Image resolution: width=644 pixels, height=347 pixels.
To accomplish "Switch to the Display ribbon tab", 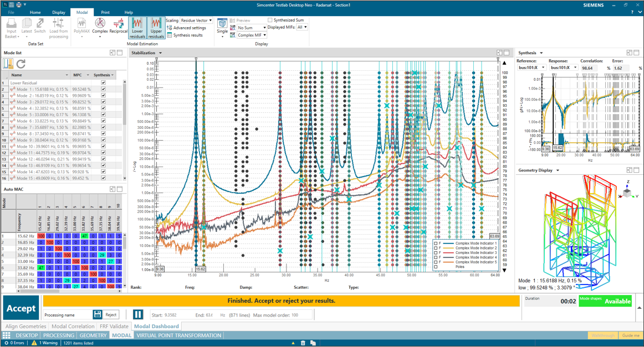I will (58, 12).
